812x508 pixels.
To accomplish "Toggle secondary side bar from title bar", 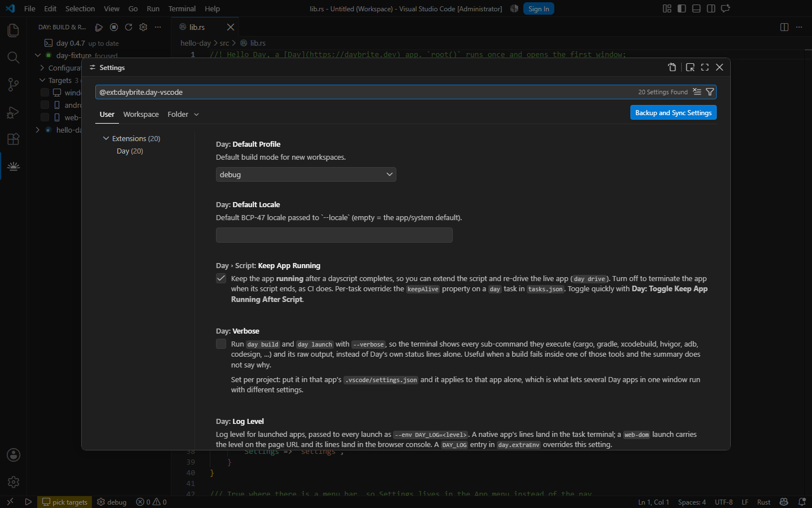I will pyautogui.click(x=711, y=8).
